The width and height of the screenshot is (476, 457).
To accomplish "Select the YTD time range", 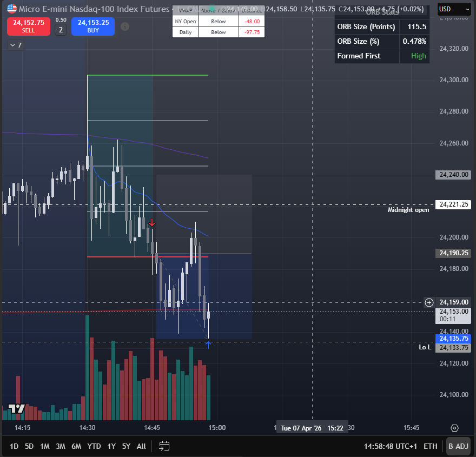I will (94, 446).
